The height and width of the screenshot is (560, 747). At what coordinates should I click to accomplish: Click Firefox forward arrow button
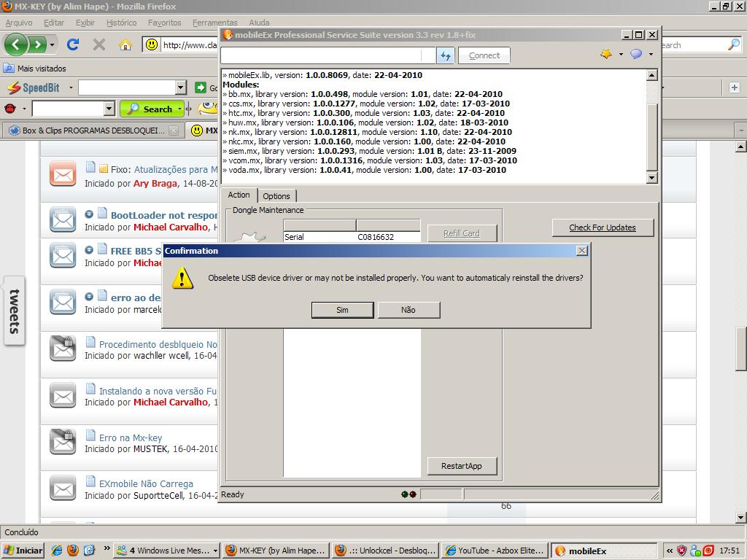[x=37, y=44]
